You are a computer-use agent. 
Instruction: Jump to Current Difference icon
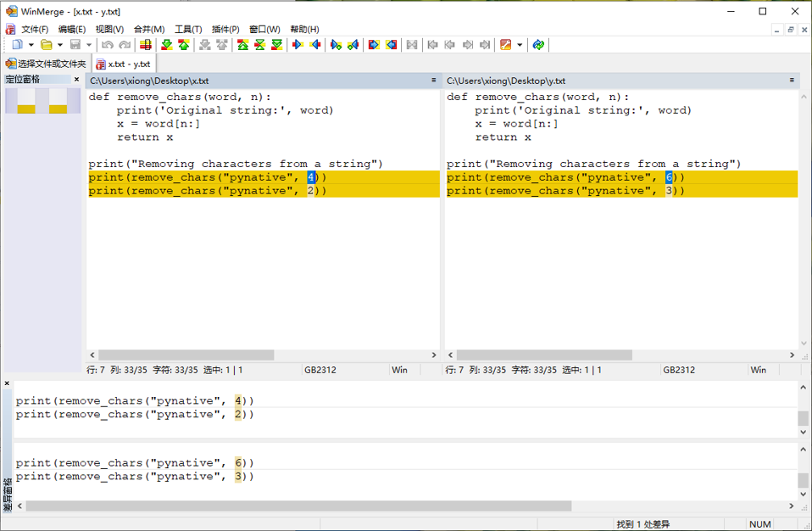pos(260,45)
